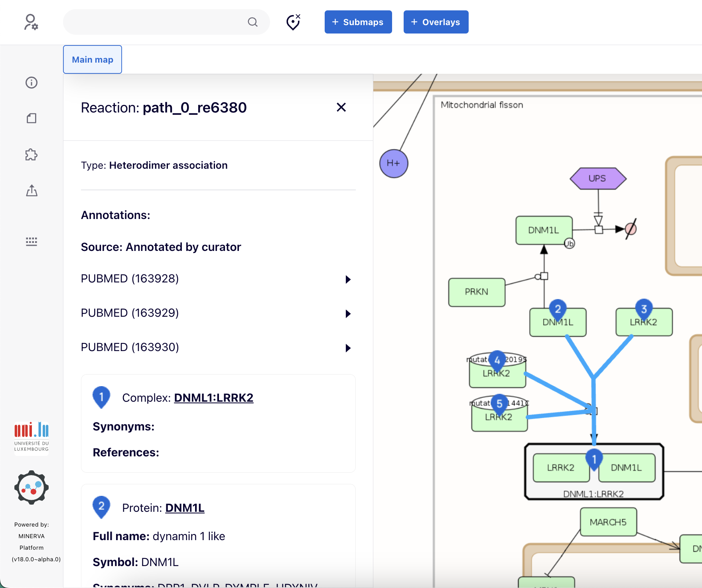Viewport: 702px width, 588px height.
Task: Open the project info icon in the sidebar
Action: click(32, 83)
